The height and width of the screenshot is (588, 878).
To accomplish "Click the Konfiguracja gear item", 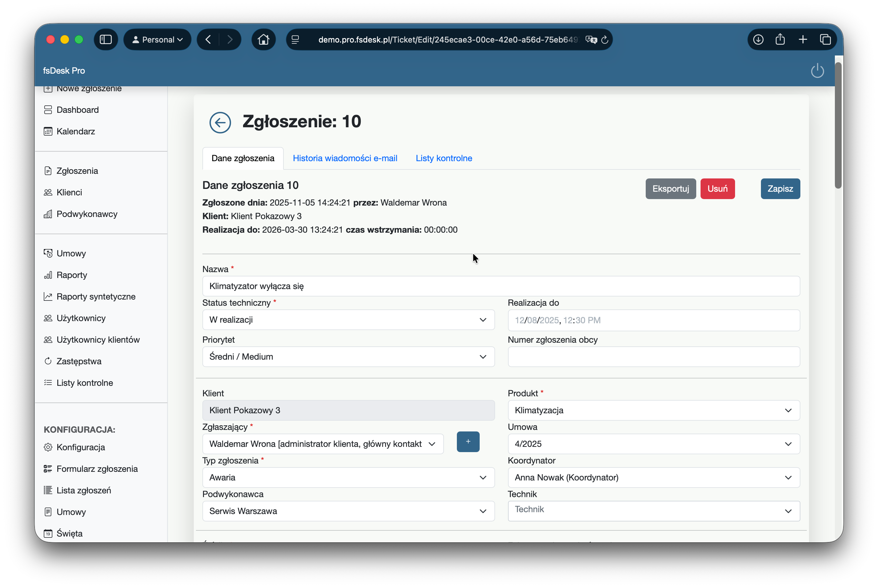I will pyautogui.click(x=80, y=447).
